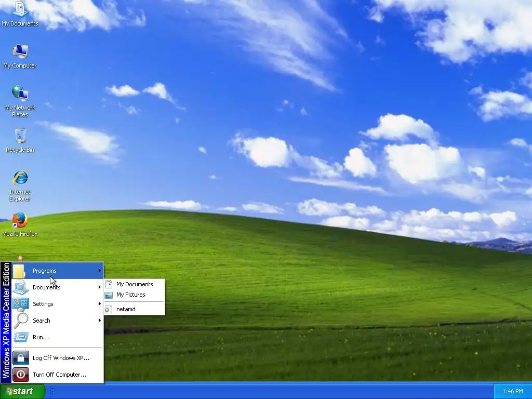The height and width of the screenshot is (399, 532).
Task: Expand the Programs submenu arrow
Action: (x=99, y=271)
